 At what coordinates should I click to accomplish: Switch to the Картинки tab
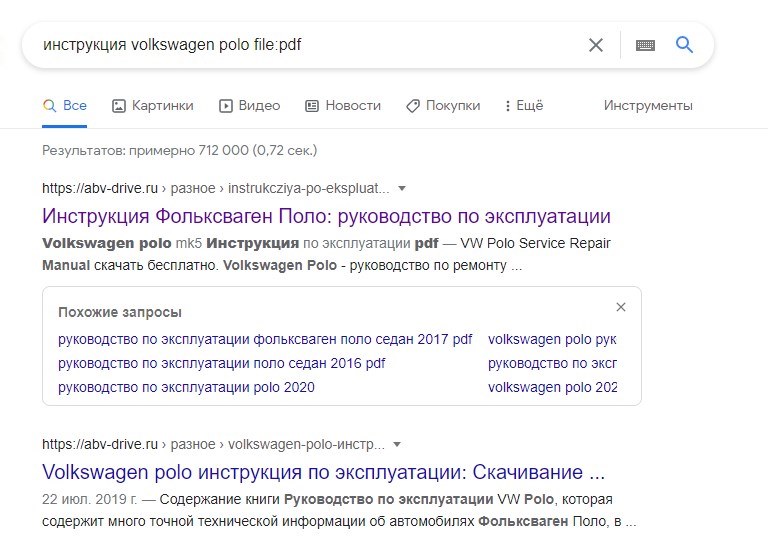pos(153,105)
